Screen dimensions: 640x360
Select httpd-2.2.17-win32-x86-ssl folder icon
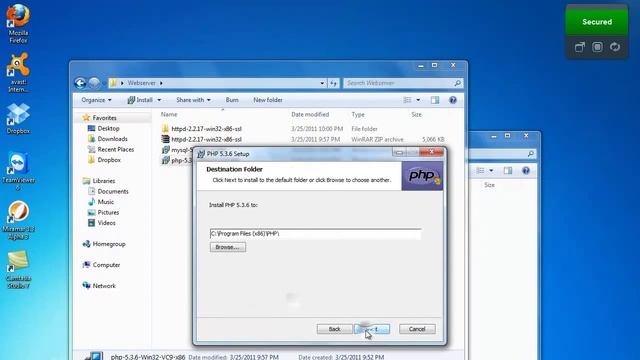pos(165,129)
